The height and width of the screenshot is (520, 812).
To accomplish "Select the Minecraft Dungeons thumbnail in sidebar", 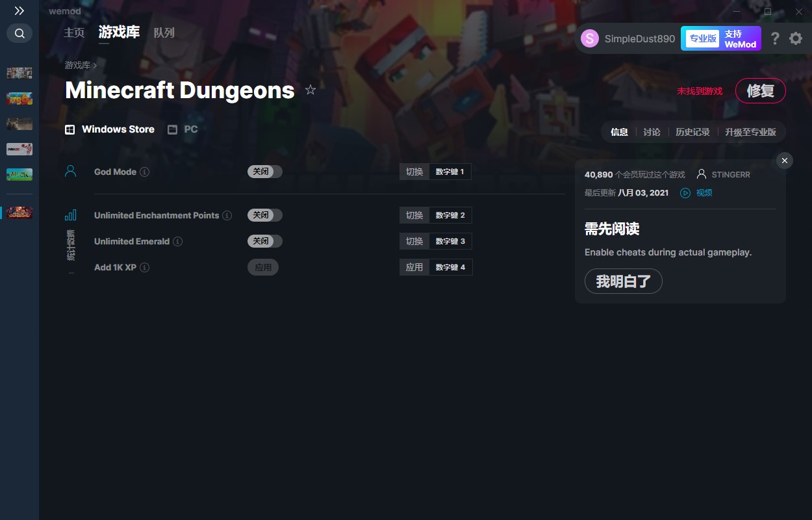I will [19, 213].
